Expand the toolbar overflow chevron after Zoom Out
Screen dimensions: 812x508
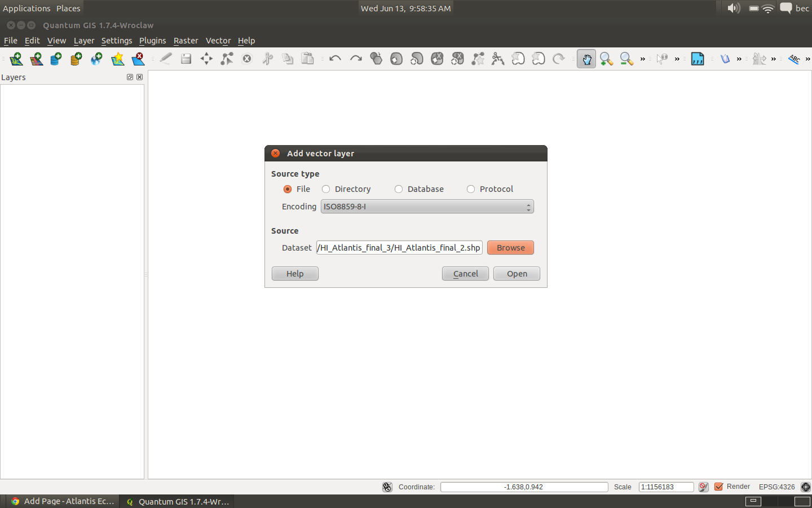pos(643,59)
